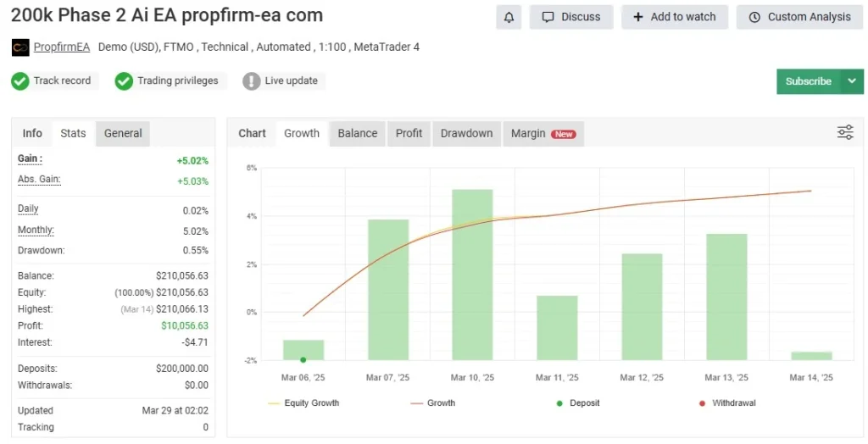Click the green Track record checkmark
Image resolution: width=868 pixels, height=444 pixels.
(x=20, y=80)
